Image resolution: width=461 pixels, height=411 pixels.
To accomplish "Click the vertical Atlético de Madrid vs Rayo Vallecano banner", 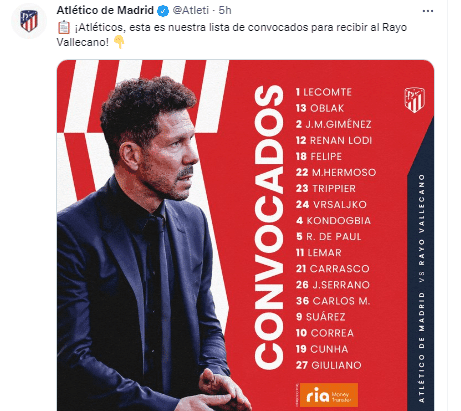I will coord(421,288).
